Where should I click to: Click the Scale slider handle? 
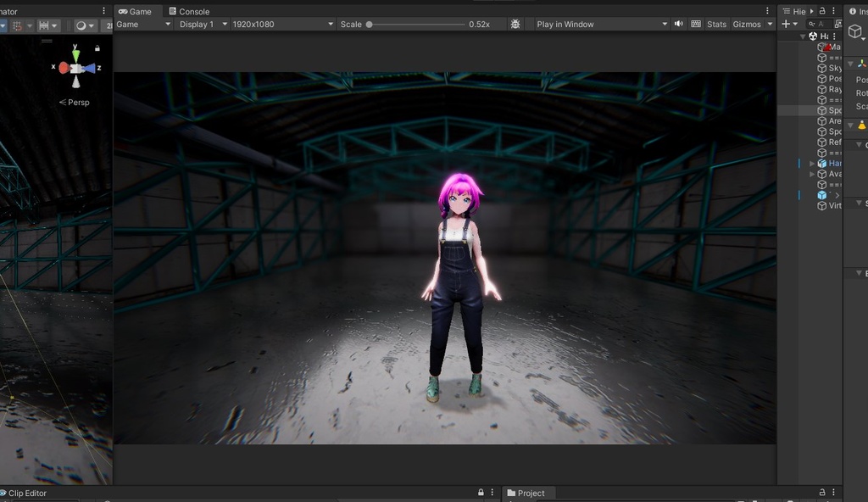(x=370, y=25)
